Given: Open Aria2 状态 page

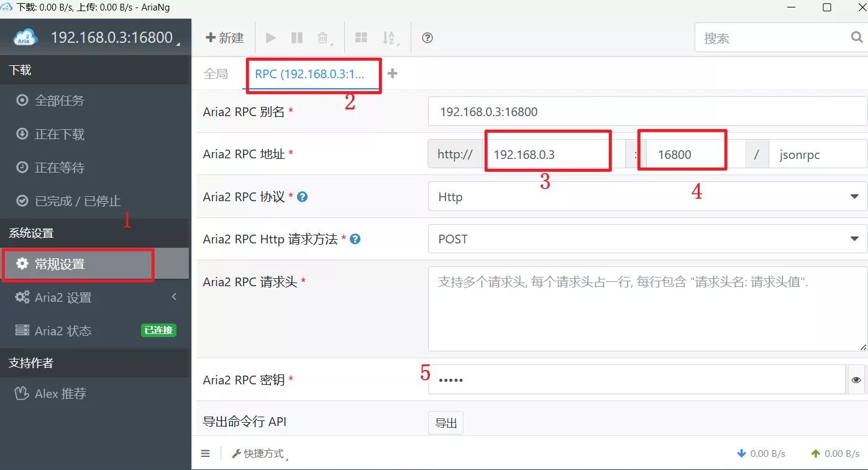Looking at the screenshot, I should [x=94, y=331].
